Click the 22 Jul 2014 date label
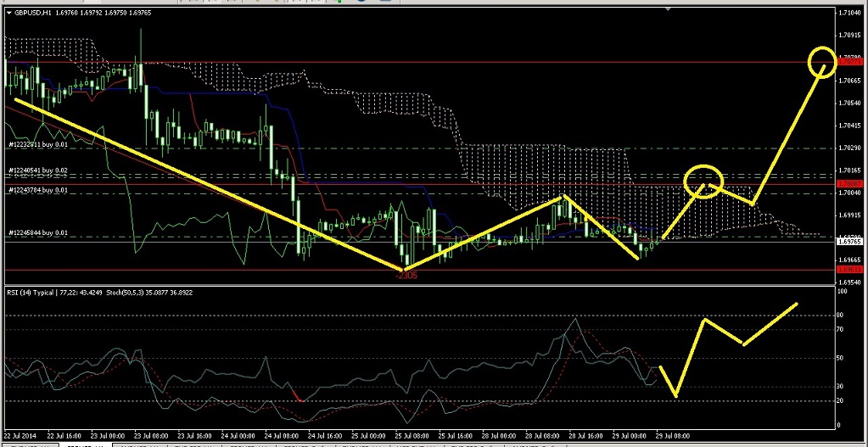Screen dimensions: 868x447 pos(19,436)
